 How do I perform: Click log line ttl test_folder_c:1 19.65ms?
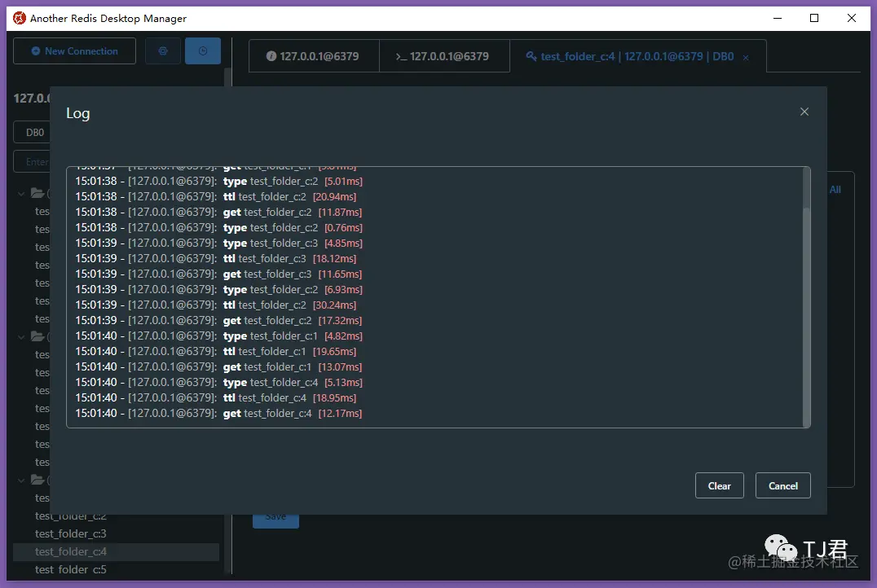tap(216, 352)
